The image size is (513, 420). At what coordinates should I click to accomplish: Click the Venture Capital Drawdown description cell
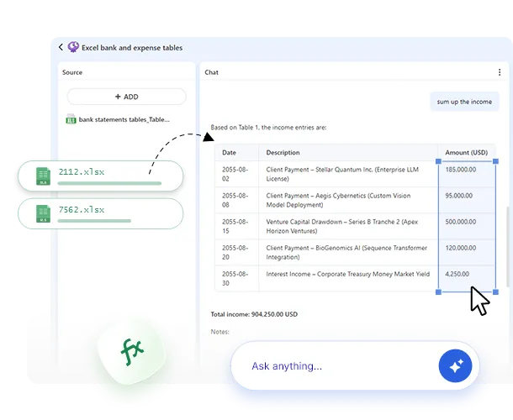click(348, 226)
